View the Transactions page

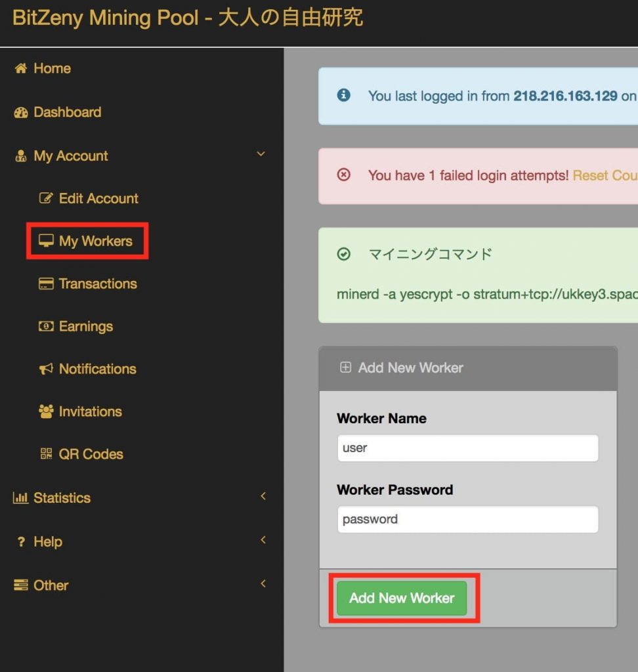98,283
